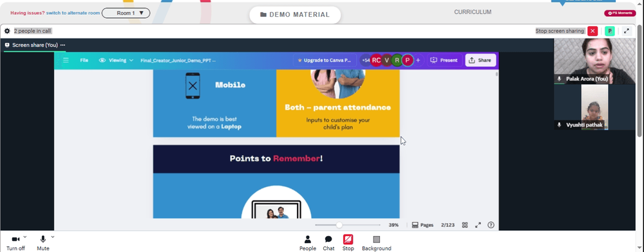Open the Canva hamburger menu
The width and height of the screenshot is (644, 252).
pos(66,60)
